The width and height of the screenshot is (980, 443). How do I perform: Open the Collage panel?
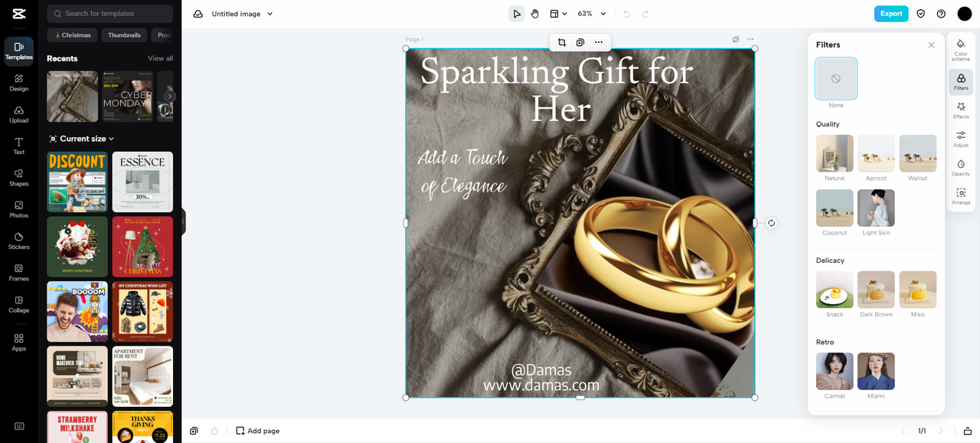pos(19,304)
